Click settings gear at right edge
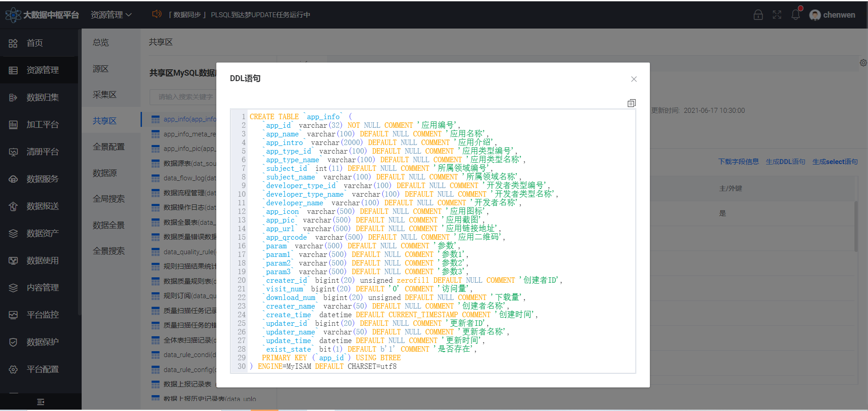The width and height of the screenshot is (868, 411). coord(863,63)
